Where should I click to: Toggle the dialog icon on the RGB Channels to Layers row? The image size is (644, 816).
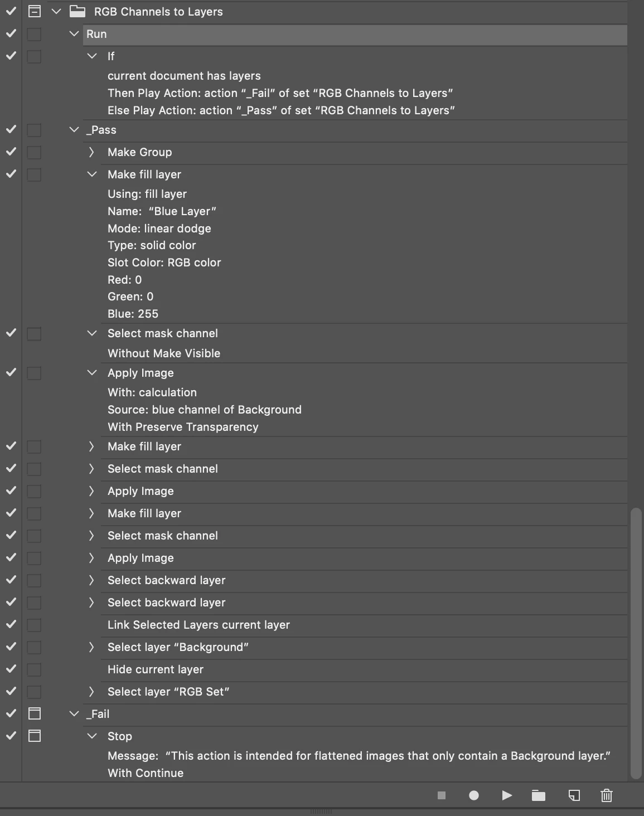[35, 11]
